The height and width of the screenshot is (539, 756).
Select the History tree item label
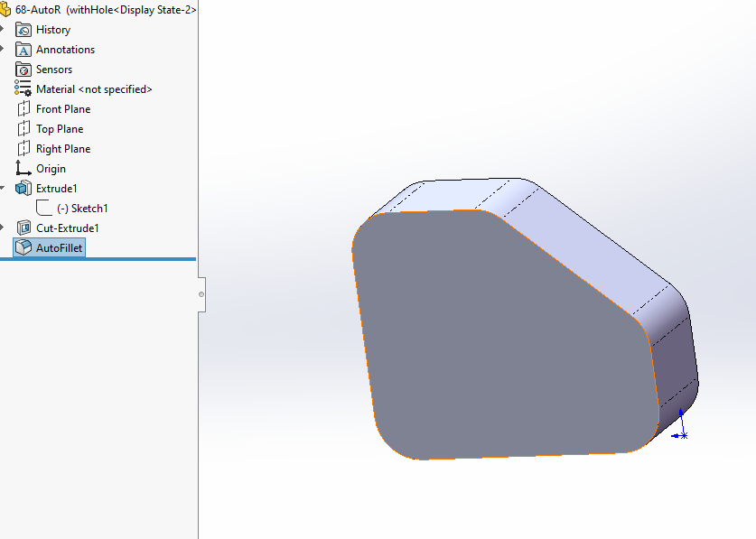tap(53, 30)
